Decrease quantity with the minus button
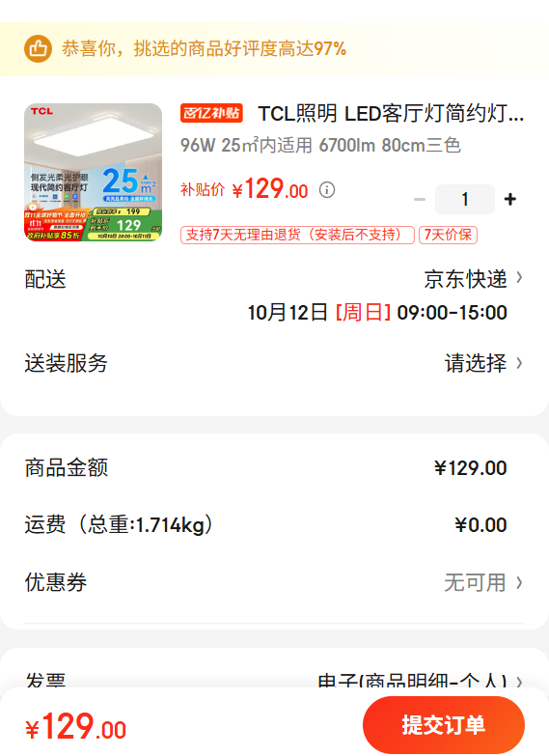 [420, 199]
